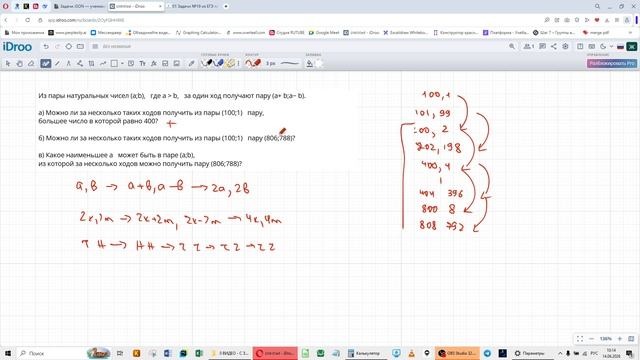Open the Windows Start menu

coord(8,353)
